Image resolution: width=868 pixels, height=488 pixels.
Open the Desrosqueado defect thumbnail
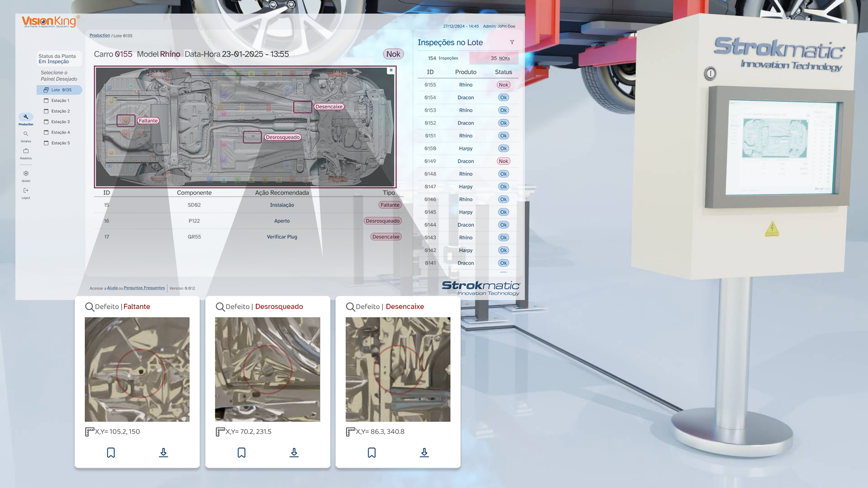267,369
